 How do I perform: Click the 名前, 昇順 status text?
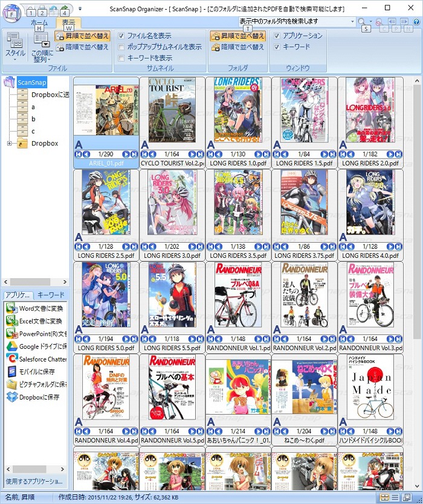19,497
